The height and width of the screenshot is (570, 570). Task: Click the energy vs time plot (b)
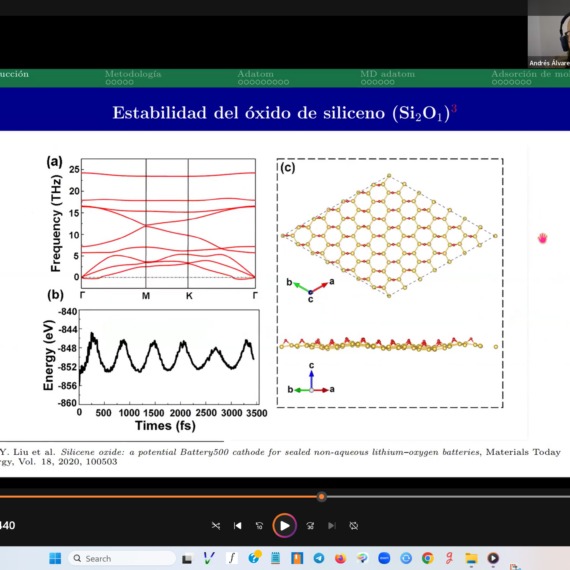pos(169,357)
